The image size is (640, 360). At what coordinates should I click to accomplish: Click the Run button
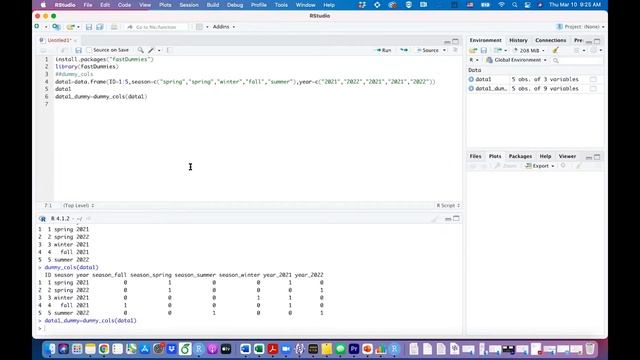point(384,50)
